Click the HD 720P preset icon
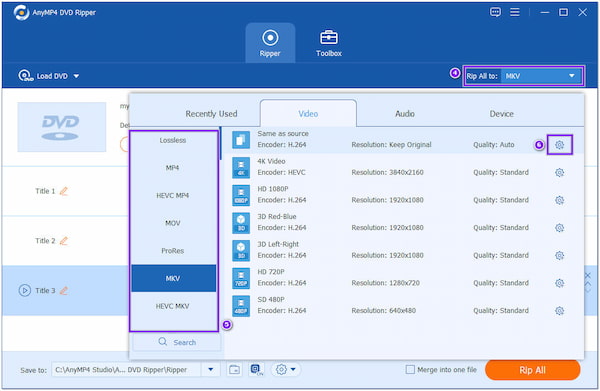The width and height of the screenshot is (600, 391). pyautogui.click(x=241, y=278)
